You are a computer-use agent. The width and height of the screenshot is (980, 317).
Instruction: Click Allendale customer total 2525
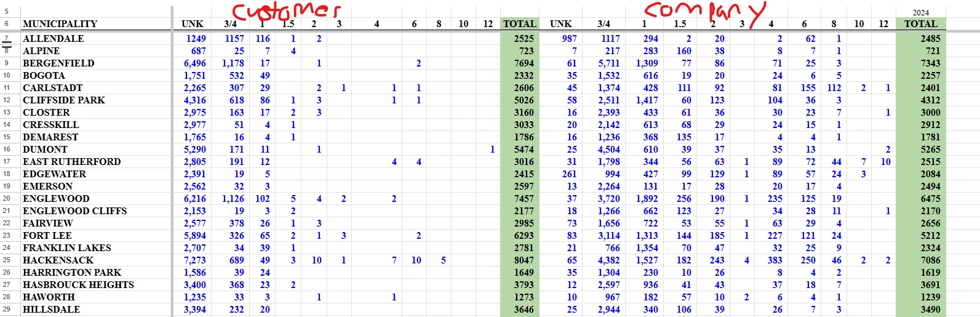point(524,39)
